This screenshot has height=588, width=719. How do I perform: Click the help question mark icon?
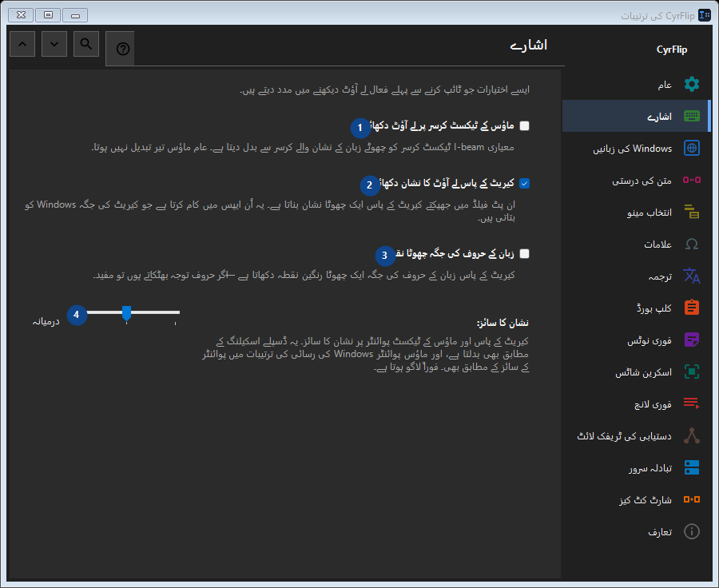point(122,49)
